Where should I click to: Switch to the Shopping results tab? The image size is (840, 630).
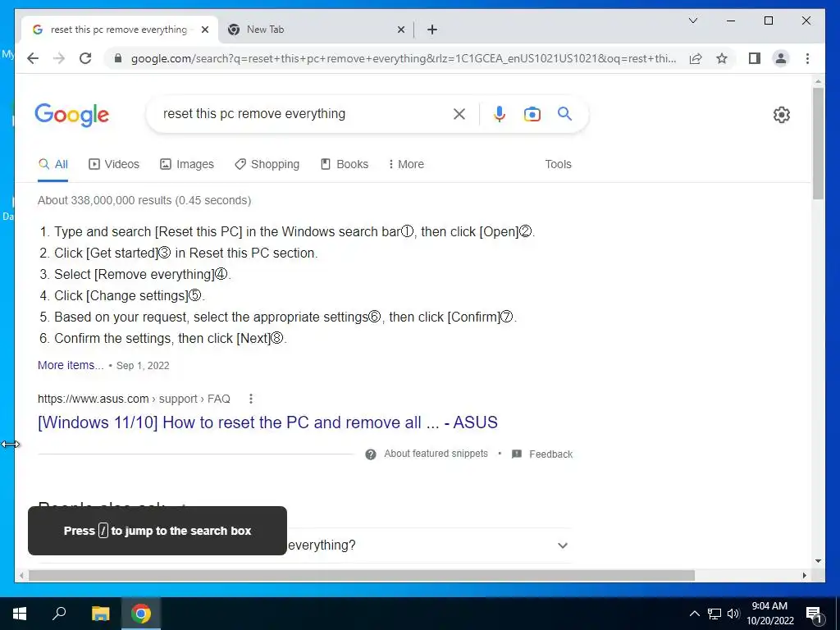pyautogui.click(x=267, y=164)
